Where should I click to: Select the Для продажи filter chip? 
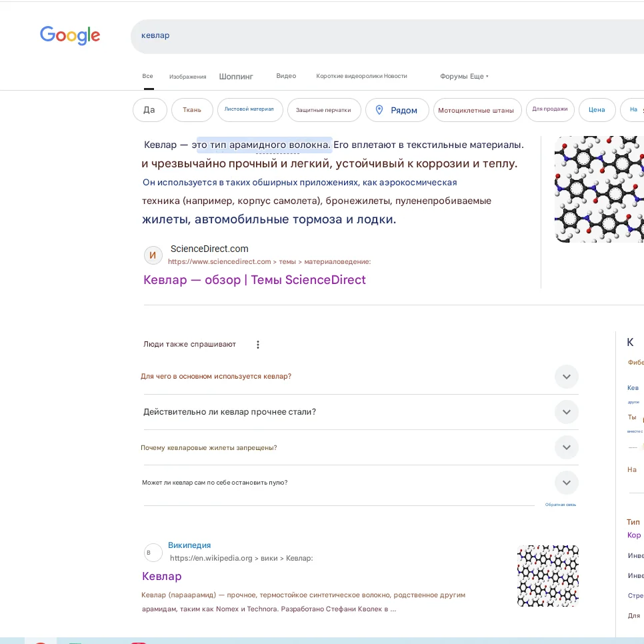pos(549,109)
